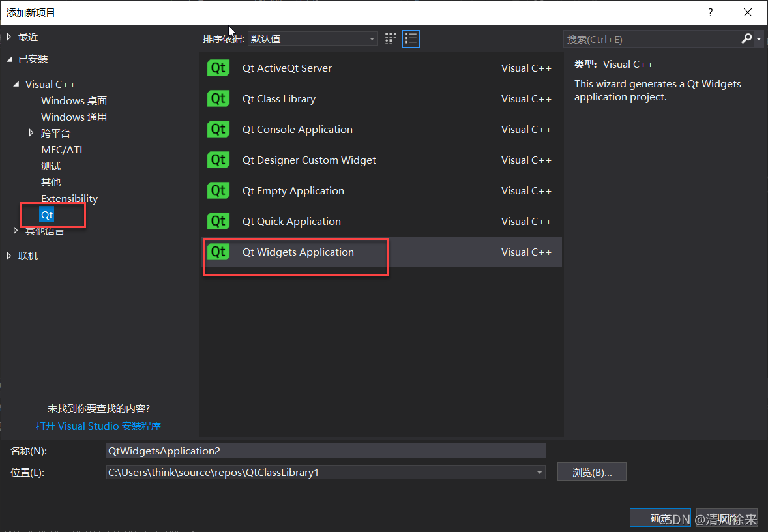This screenshot has height=532, width=768.
Task: Click the location path field
Action: 320,472
